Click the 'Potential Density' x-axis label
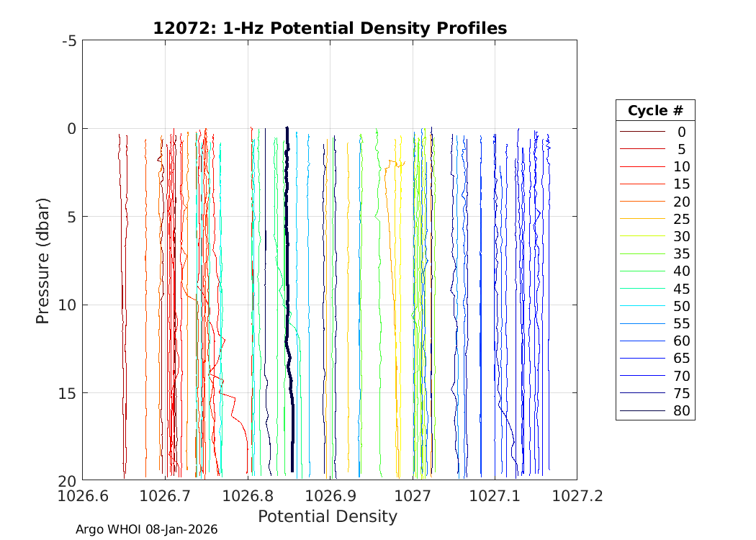The width and height of the screenshot is (756, 540). coord(328,516)
